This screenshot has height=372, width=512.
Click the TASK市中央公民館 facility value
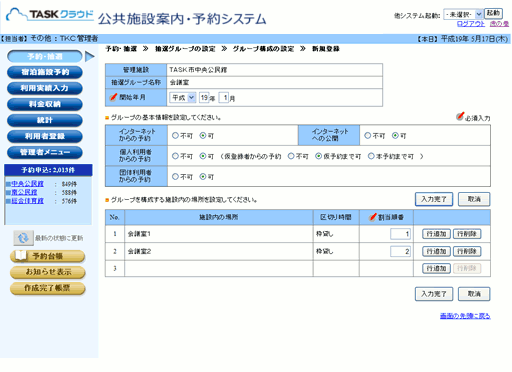[198, 70]
